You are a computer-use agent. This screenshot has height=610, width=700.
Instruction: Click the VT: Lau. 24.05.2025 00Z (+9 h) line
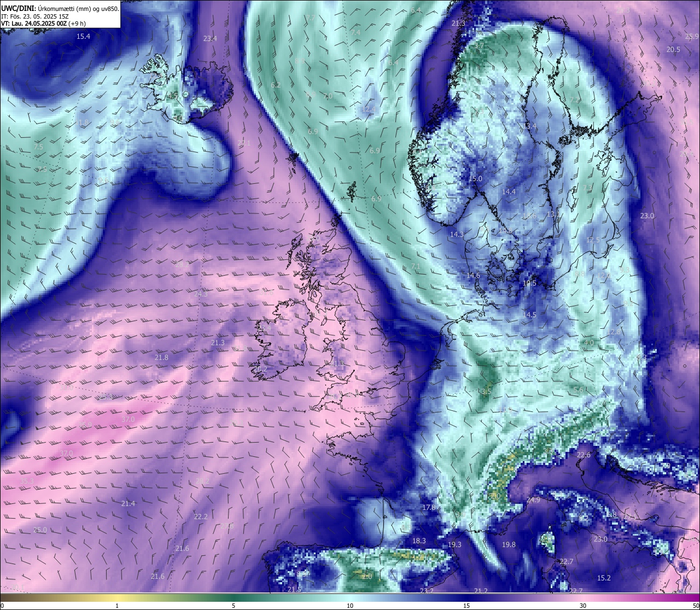44,24
